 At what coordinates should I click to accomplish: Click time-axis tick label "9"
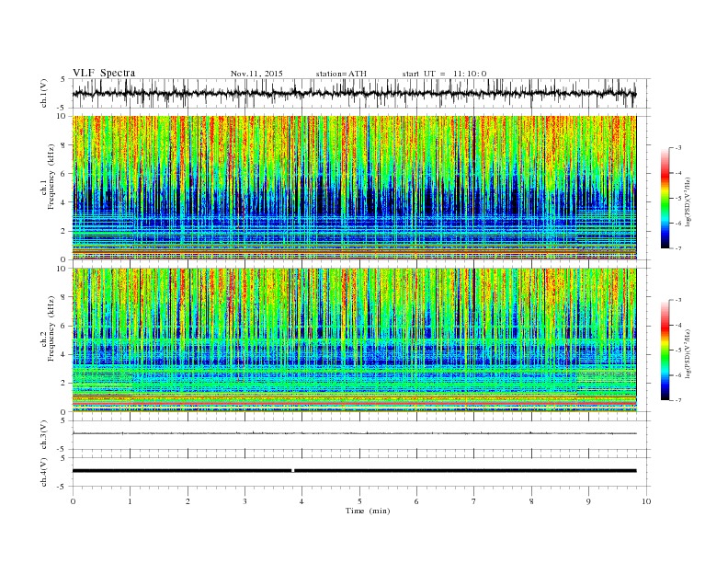click(x=588, y=501)
